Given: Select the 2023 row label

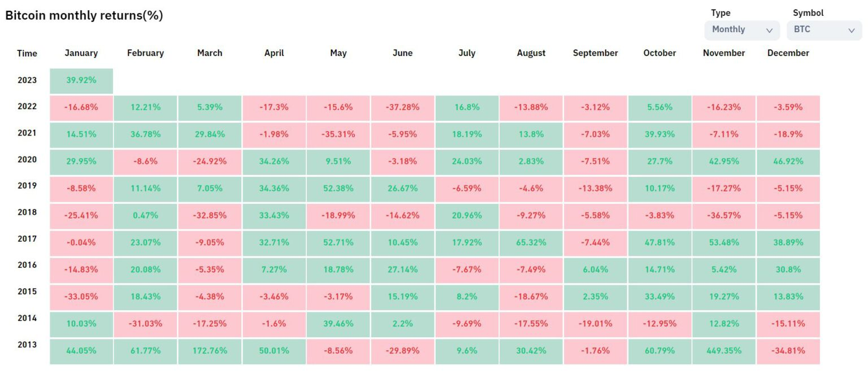Looking at the screenshot, I should click(x=27, y=80).
